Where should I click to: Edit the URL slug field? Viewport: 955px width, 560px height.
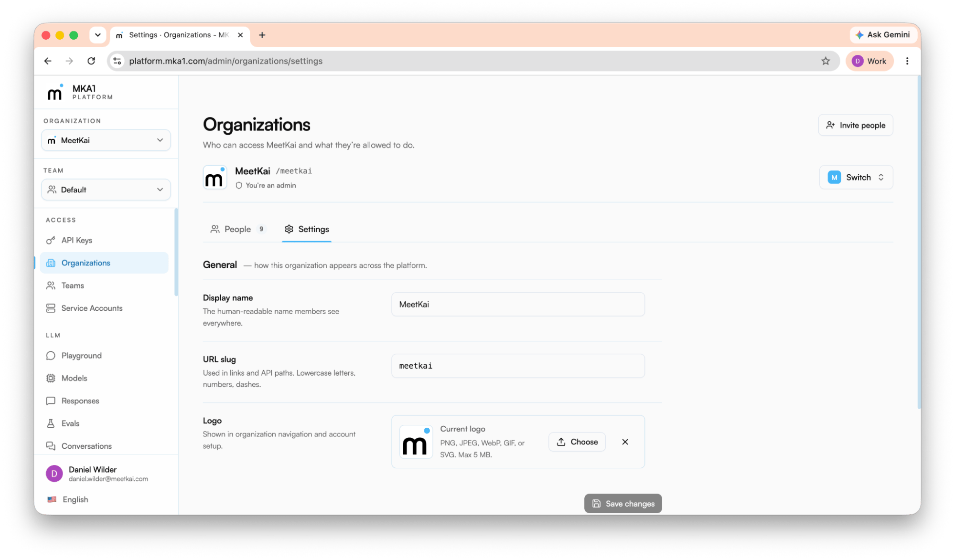(x=518, y=366)
